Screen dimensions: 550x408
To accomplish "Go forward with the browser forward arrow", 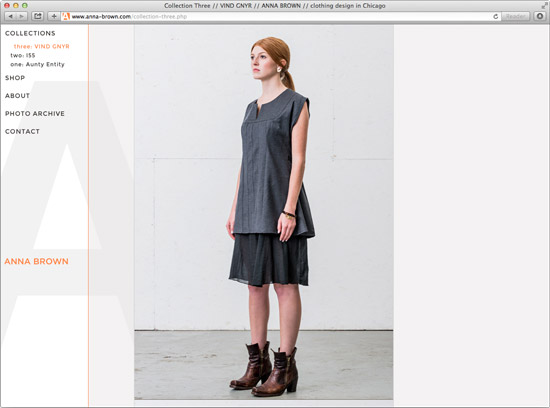I will 21,16.
